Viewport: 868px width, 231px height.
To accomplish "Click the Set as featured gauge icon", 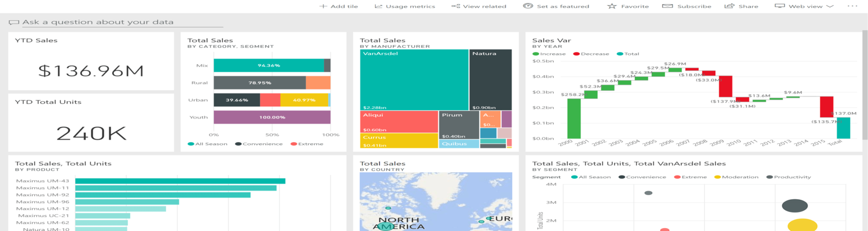I will (x=528, y=6).
